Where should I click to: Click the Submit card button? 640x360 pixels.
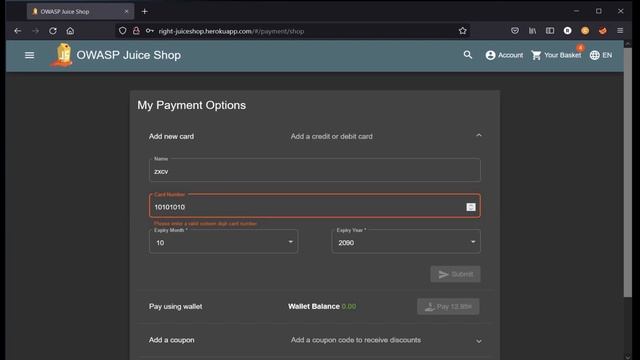click(455, 274)
